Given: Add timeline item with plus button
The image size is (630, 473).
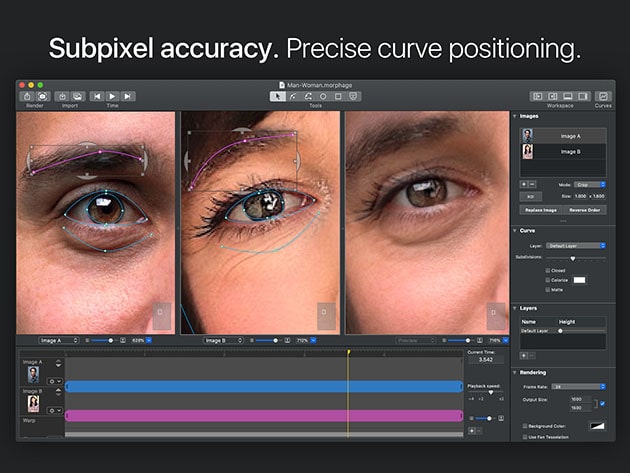Looking at the screenshot, I should pos(472,431).
